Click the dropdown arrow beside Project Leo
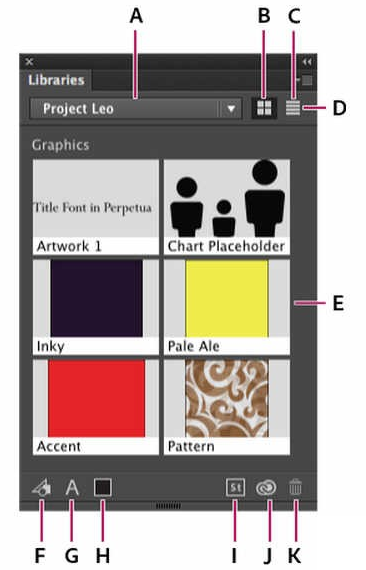Screen dimensions: 366x570 231,108
